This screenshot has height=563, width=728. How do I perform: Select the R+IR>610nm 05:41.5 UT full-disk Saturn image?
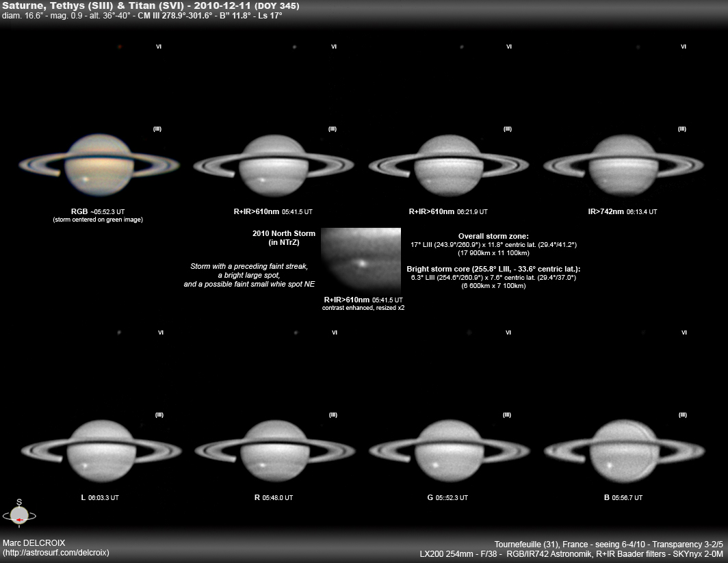click(274, 166)
